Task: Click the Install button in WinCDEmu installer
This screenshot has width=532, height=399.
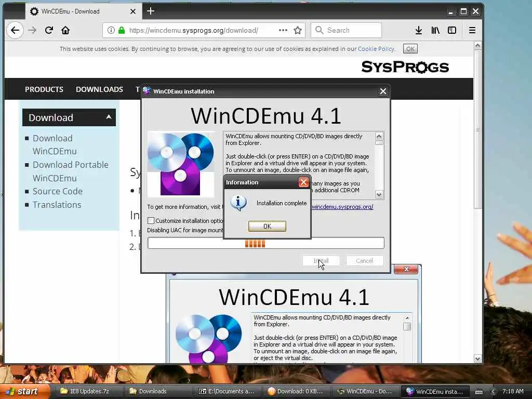Action: tap(321, 261)
